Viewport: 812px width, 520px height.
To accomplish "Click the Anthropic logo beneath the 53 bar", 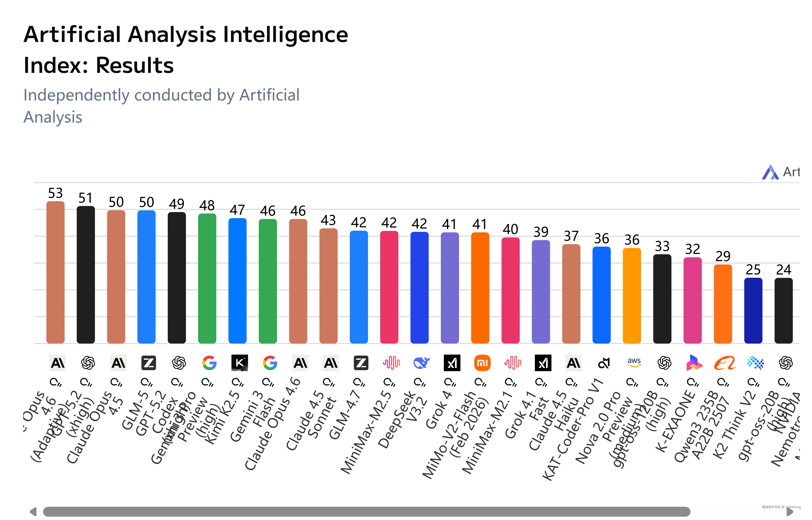I will [x=57, y=363].
